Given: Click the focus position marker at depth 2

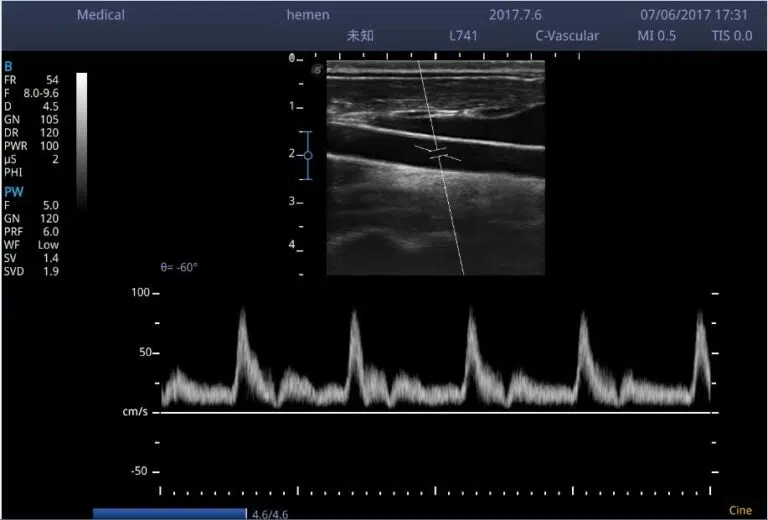Looking at the screenshot, I should pyautogui.click(x=308, y=155).
